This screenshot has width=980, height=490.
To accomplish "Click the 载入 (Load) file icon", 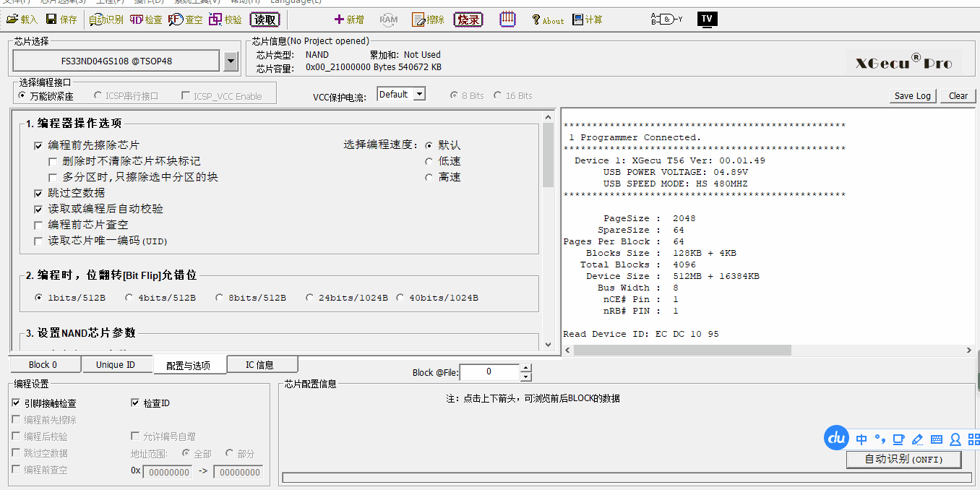I will (x=12, y=20).
